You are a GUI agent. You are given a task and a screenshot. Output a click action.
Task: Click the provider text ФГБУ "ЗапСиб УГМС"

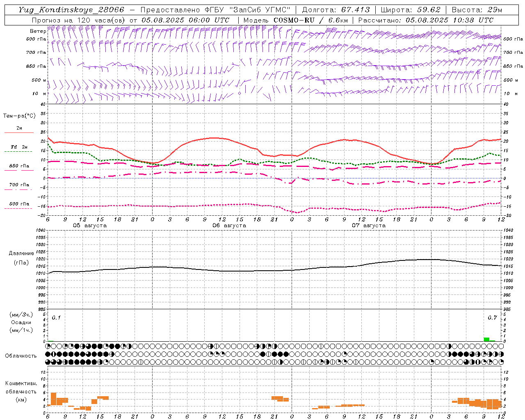(247, 10)
